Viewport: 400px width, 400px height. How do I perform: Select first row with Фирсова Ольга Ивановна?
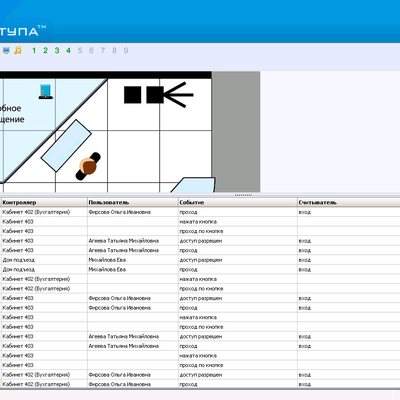200,212
